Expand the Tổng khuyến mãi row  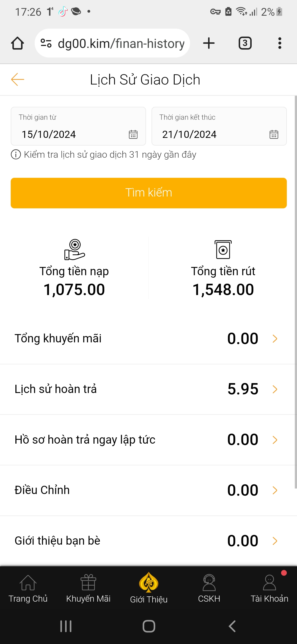pyautogui.click(x=274, y=339)
